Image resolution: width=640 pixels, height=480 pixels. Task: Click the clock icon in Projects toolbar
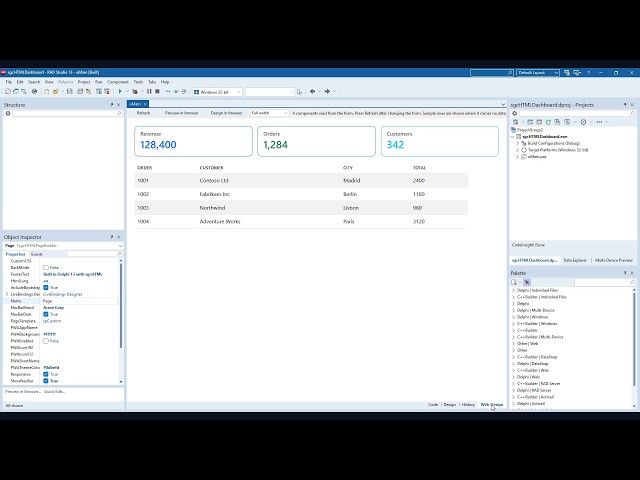(x=583, y=122)
